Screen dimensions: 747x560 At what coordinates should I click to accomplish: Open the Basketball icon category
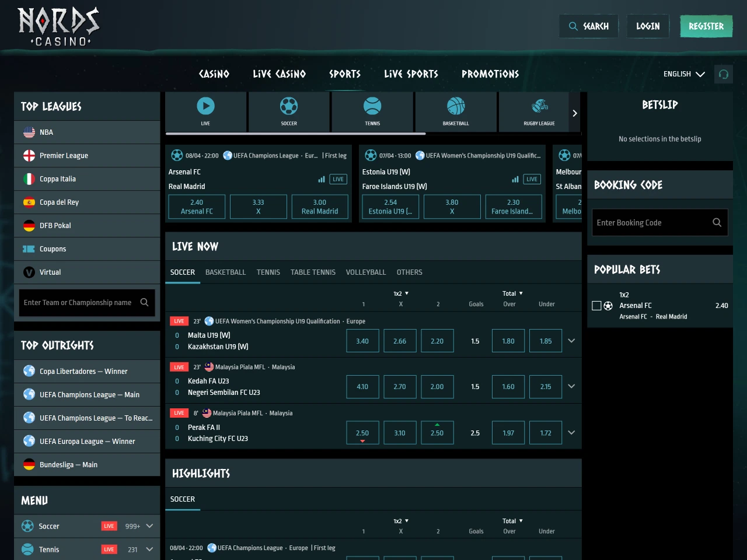click(456, 106)
